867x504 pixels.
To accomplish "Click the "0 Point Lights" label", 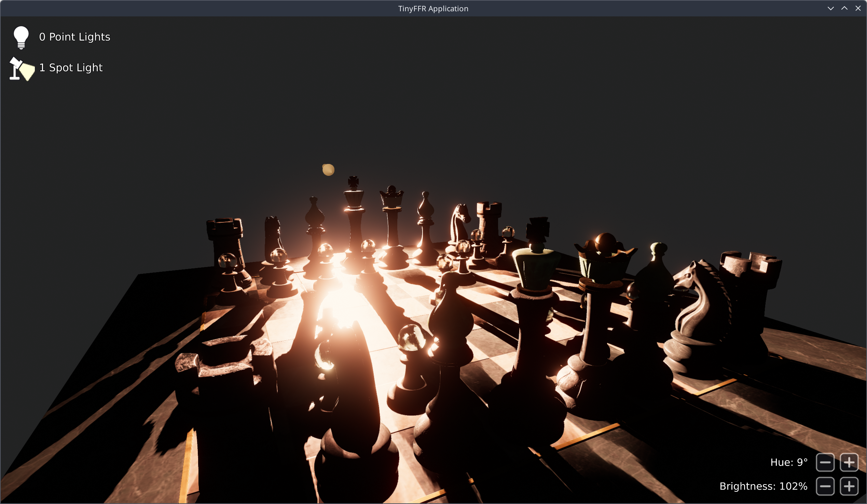I will (75, 37).
